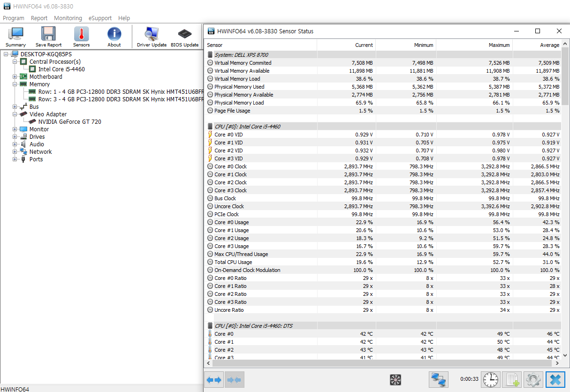The image size is (570, 392).
Task: Launch the BIOS Update tool
Action: point(184,37)
